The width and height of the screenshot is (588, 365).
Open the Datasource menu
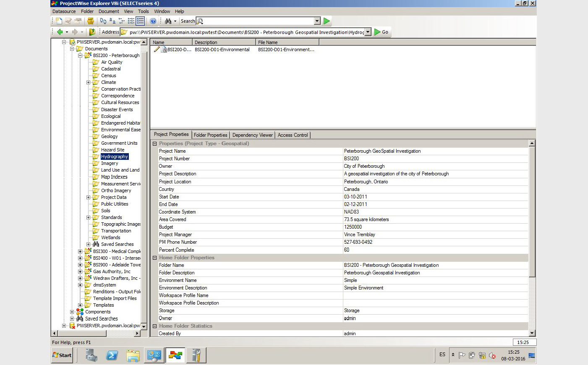(x=64, y=11)
